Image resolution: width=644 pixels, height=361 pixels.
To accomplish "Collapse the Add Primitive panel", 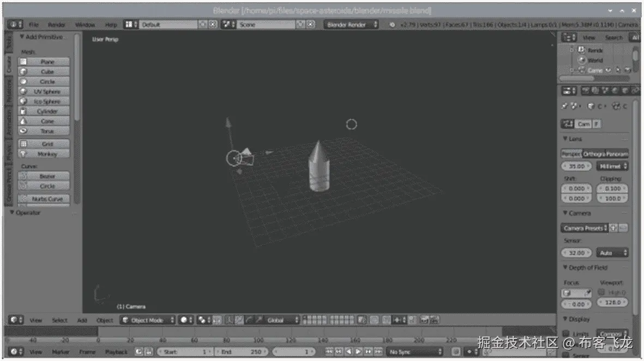I will tap(22, 37).
